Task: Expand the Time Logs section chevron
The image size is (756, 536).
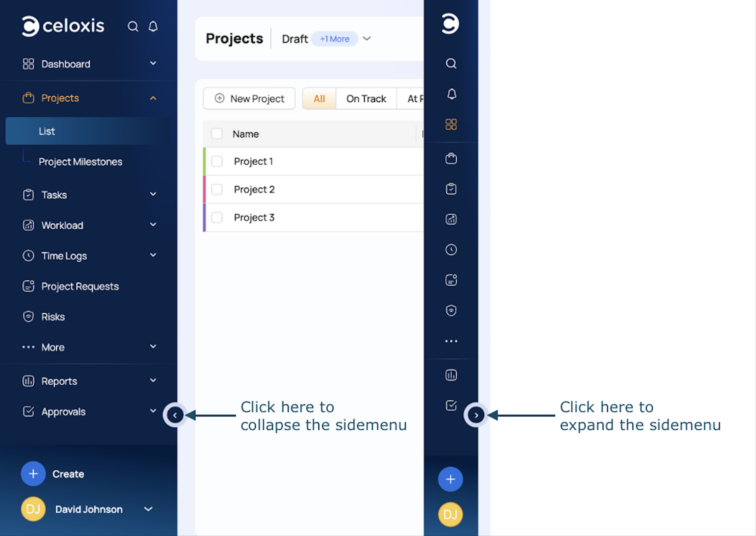Action: point(153,255)
